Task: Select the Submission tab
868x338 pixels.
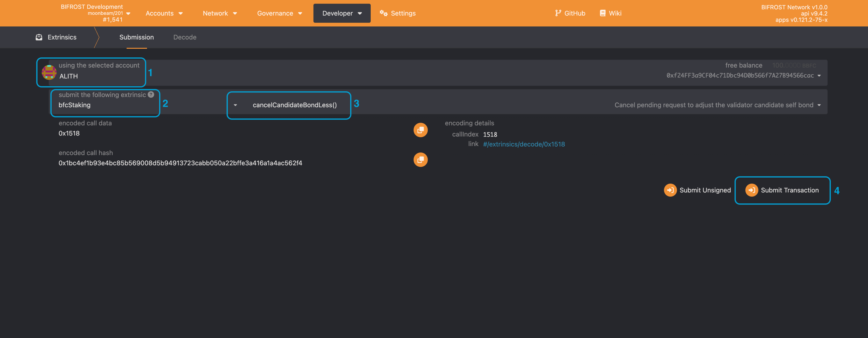Action: [x=136, y=37]
